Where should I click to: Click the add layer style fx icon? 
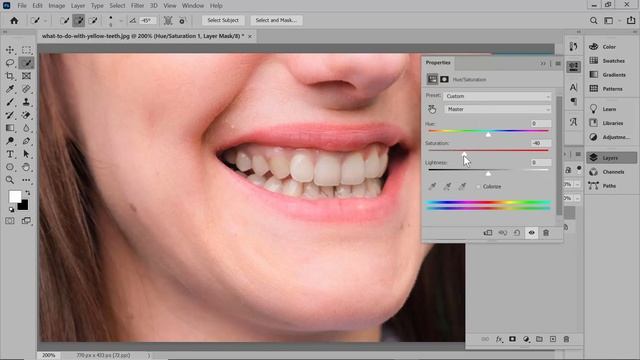(x=499, y=339)
